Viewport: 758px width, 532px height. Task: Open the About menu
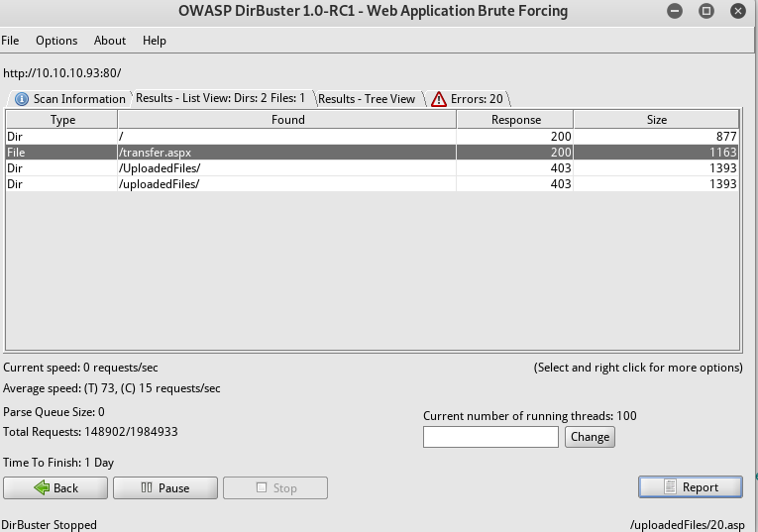tap(110, 41)
